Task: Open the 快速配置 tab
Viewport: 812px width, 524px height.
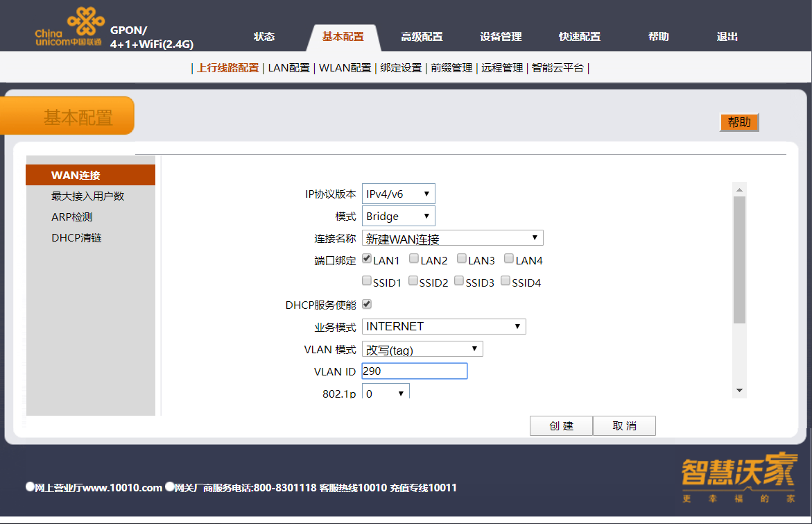Action: coord(580,37)
